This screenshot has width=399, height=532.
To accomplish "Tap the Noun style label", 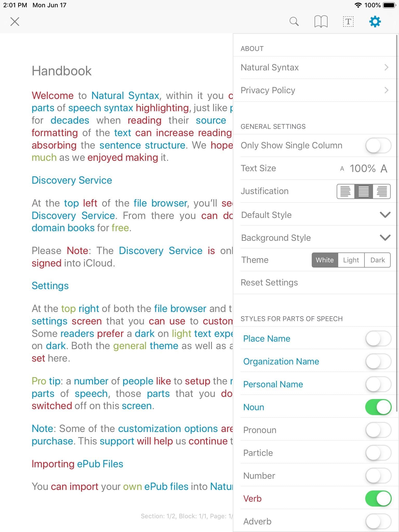I will coord(254,407).
